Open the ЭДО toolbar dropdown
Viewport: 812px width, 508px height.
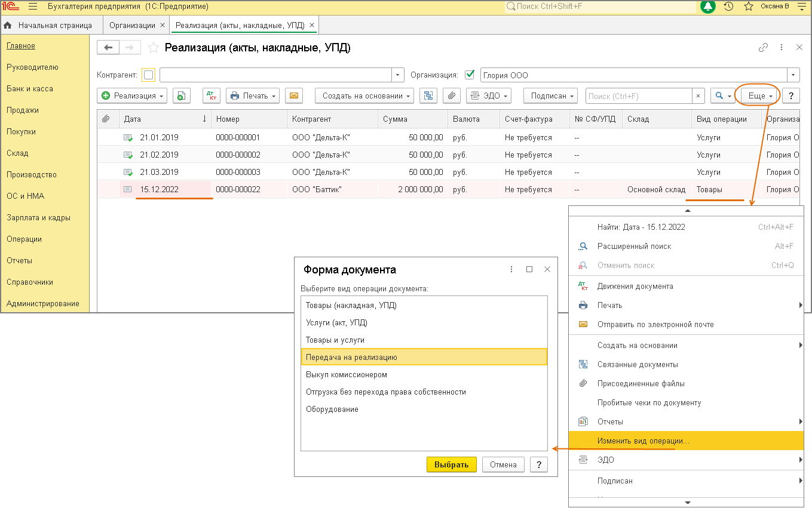[x=489, y=96]
